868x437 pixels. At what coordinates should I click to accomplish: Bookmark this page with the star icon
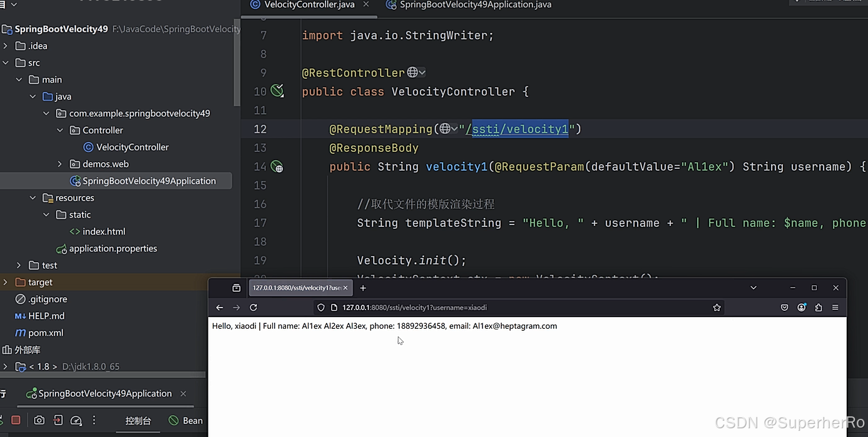point(717,308)
